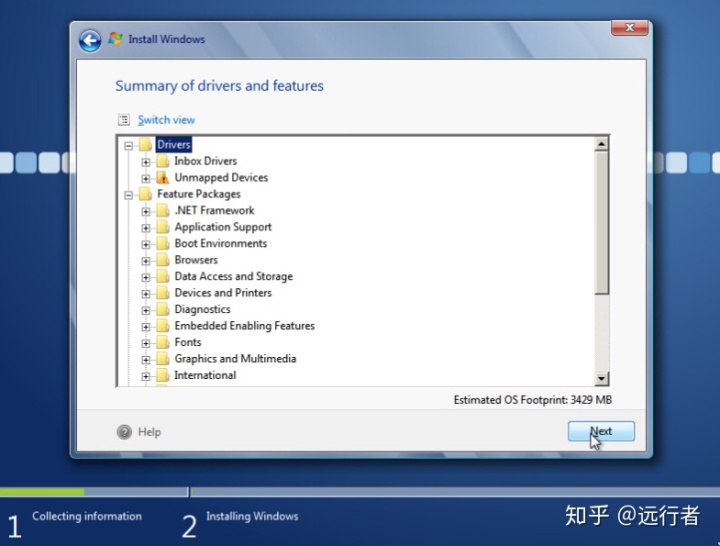Image resolution: width=720 pixels, height=546 pixels.
Task: Expand the Unmapped Devices node
Action: (x=146, y=178)
